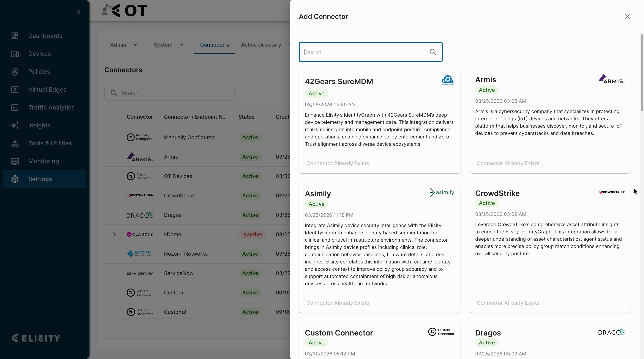The image size is (644, 359).
Task: Click the OT Devices endpoint name
Action: pos(178,176)
